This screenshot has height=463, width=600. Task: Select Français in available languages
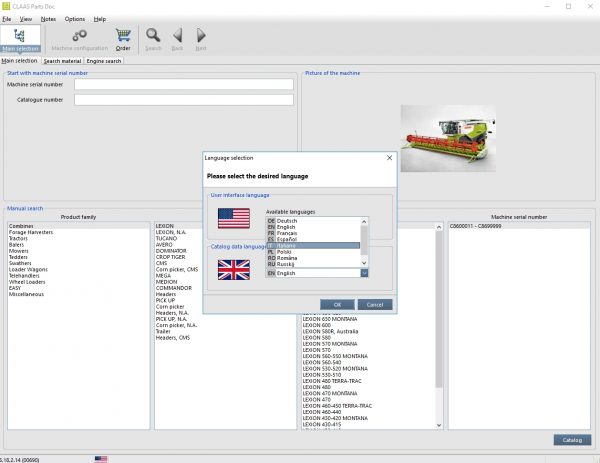coord(313,233)
